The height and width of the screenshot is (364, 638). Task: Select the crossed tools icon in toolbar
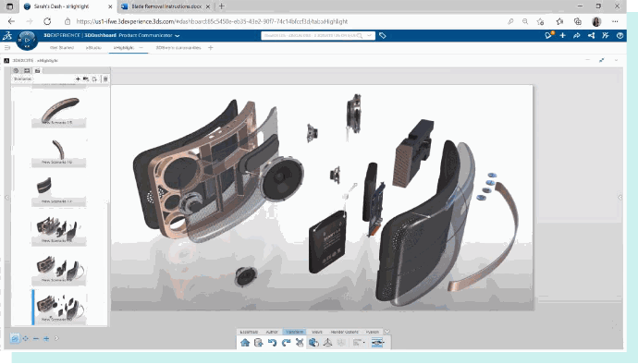300,343
